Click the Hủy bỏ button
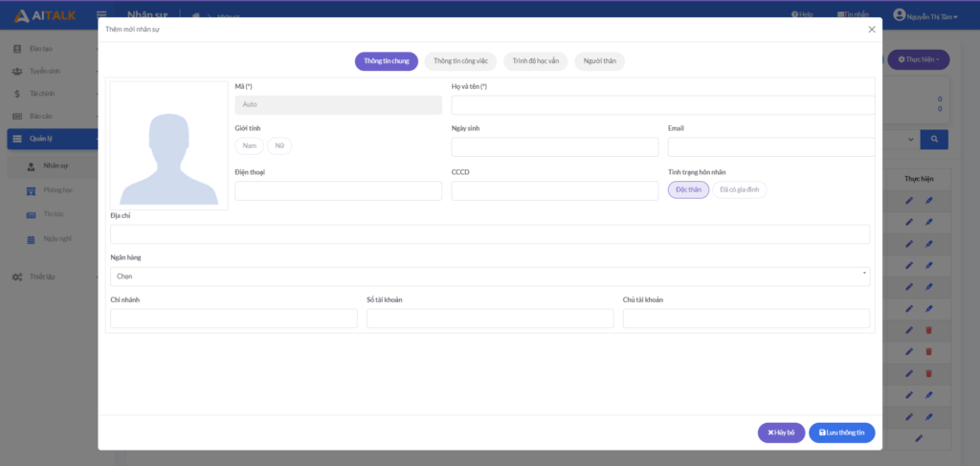This screenshot has width=980, height=466. (x=781, y=433)
